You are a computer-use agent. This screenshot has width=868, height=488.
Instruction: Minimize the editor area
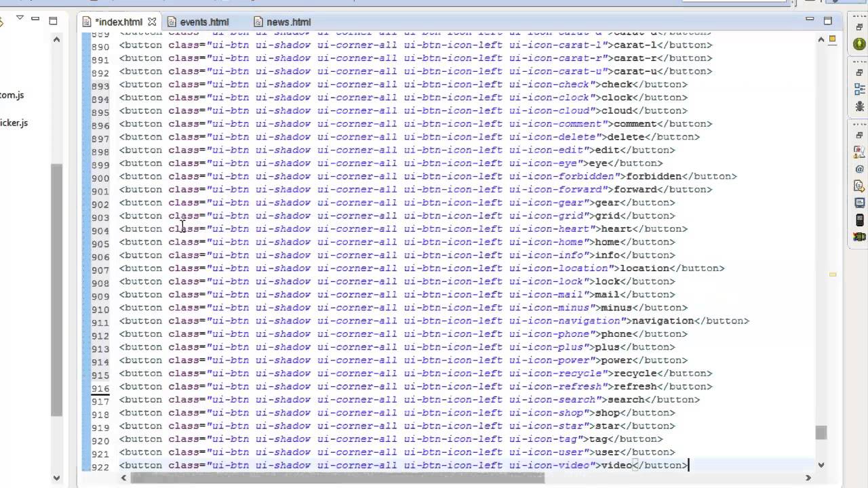click(x=810, y=20)
